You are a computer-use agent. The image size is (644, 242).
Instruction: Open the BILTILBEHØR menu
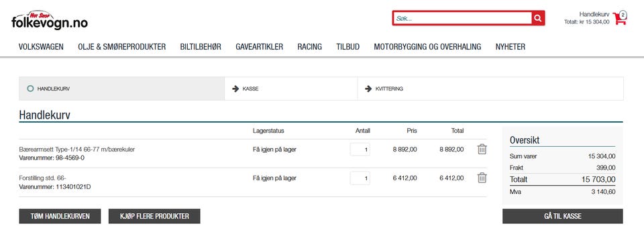click(201, 47)
